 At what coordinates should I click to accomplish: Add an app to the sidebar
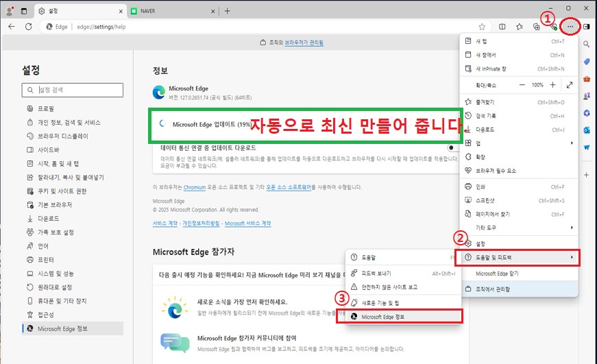click(x=586, y=175)
